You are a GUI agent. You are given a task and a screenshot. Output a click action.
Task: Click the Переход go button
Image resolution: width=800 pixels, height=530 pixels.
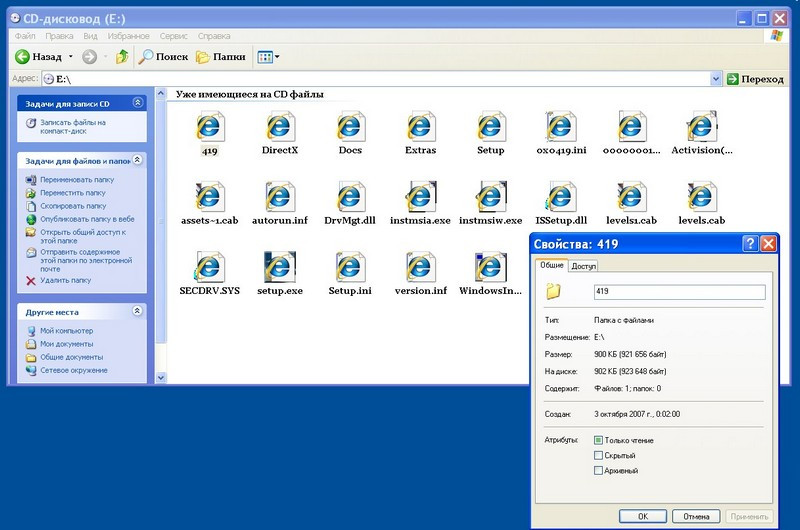pos(755,79)
